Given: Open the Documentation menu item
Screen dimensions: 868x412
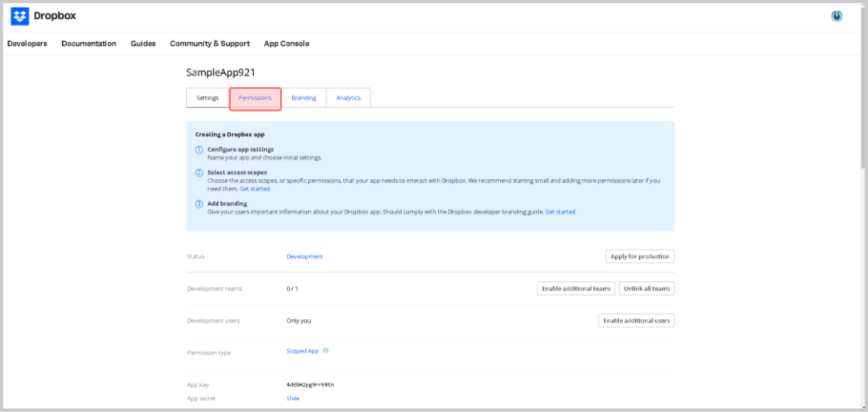Looking at the screenshot, I should pyautogui.click(x=89, y=43).
